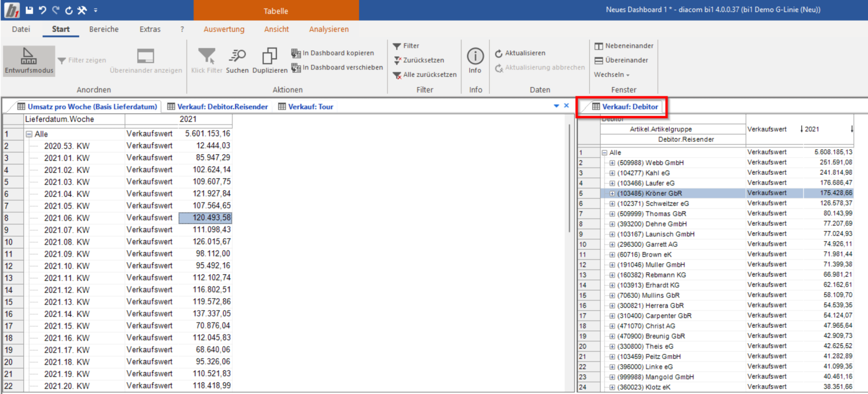Open the tools icon in quick access
868x394 pixels.
(82, 10)
